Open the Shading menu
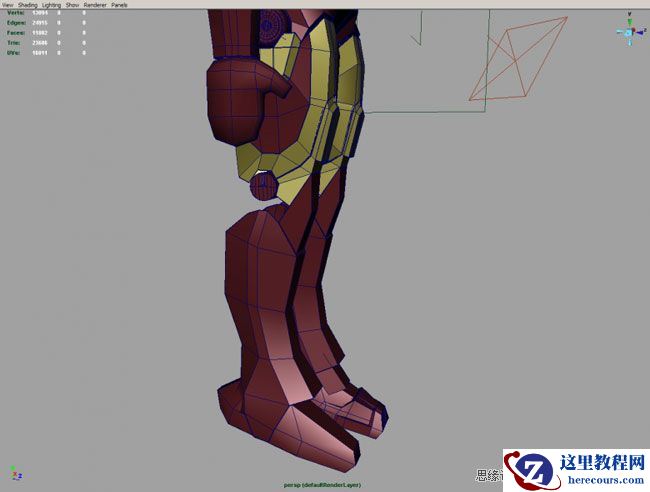650x492 pixels. pyautogui.click(x=28, y=5)
